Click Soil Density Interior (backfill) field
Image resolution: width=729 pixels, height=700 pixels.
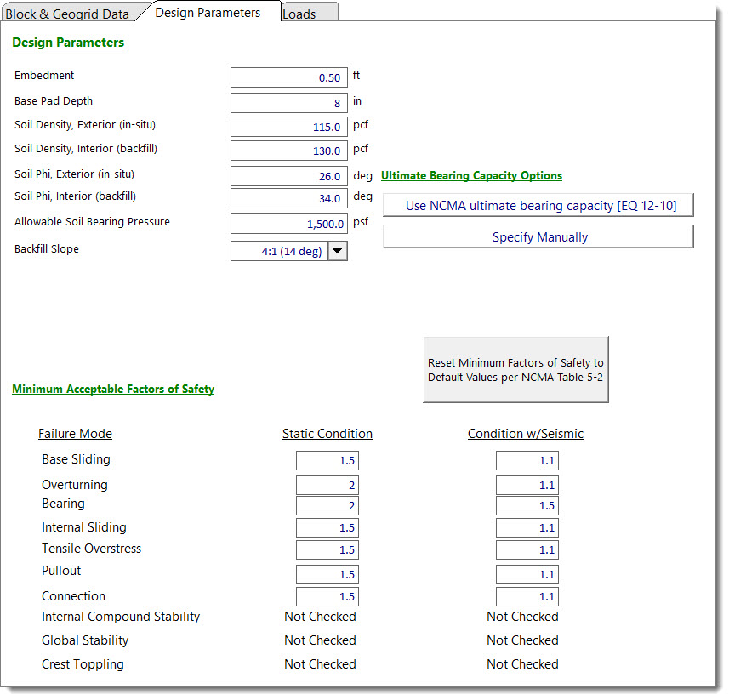tap(288, 151)
